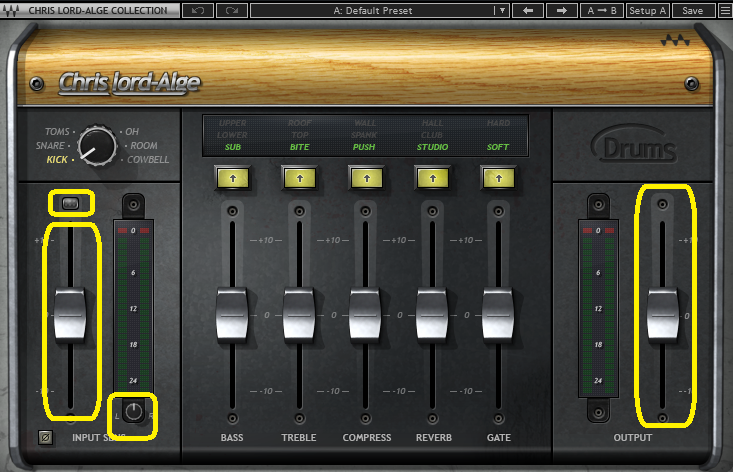Select SNARE on the drum type selector
This screenshot has width=733, height=472.
click(x=55, y=146)
